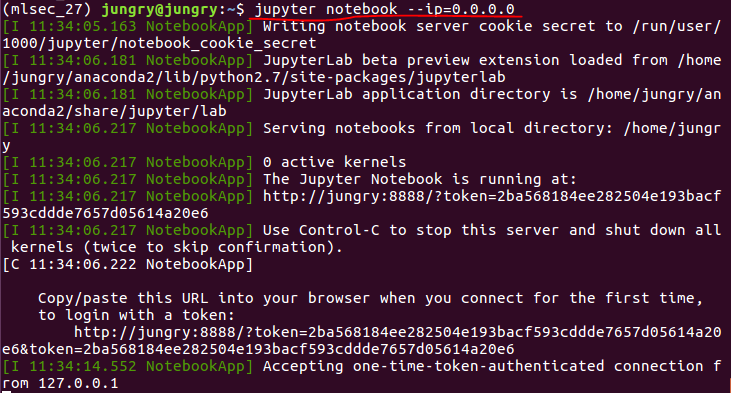Click 'kernels (twice to skip confirmation).' line

[x=177, y=247]
